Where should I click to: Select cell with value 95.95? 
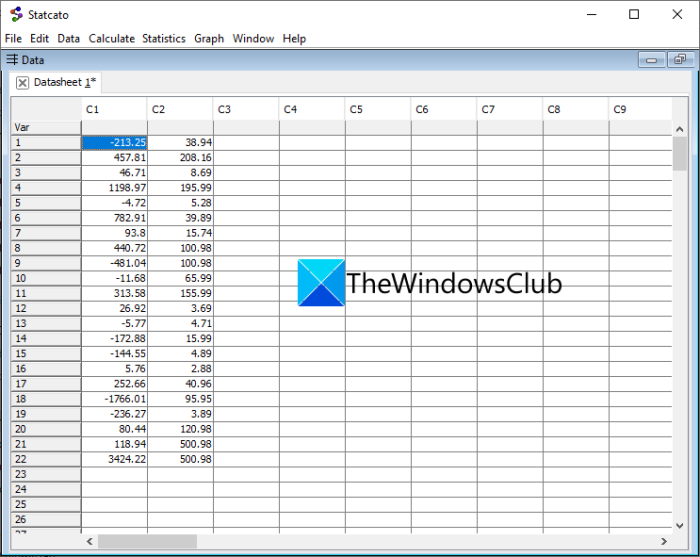tap(180, 399)
